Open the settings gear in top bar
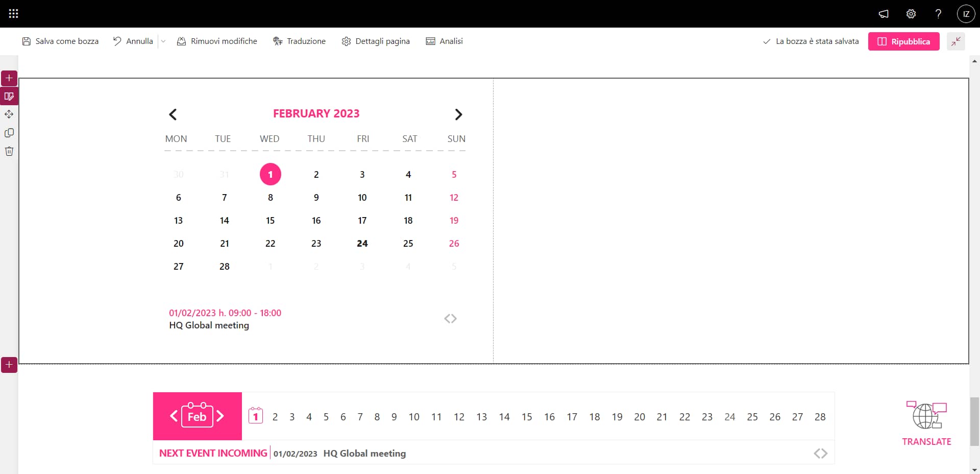This screenshot has height=474, width=980. tap(911, 14)
